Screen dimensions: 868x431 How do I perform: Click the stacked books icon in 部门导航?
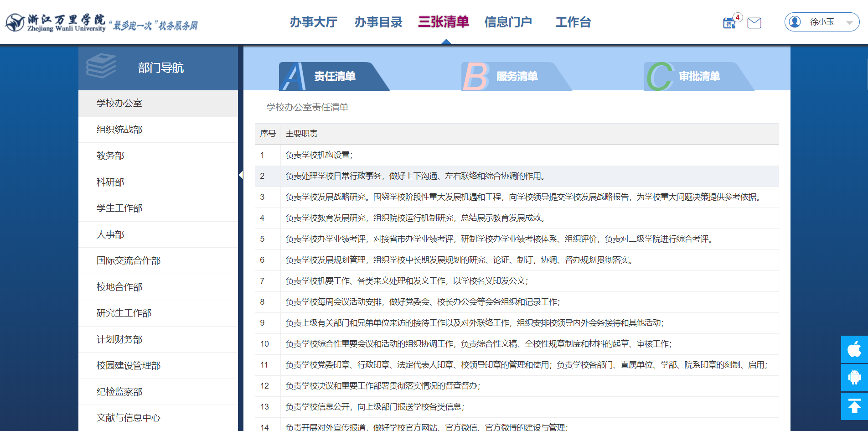(x=101, y=67)
